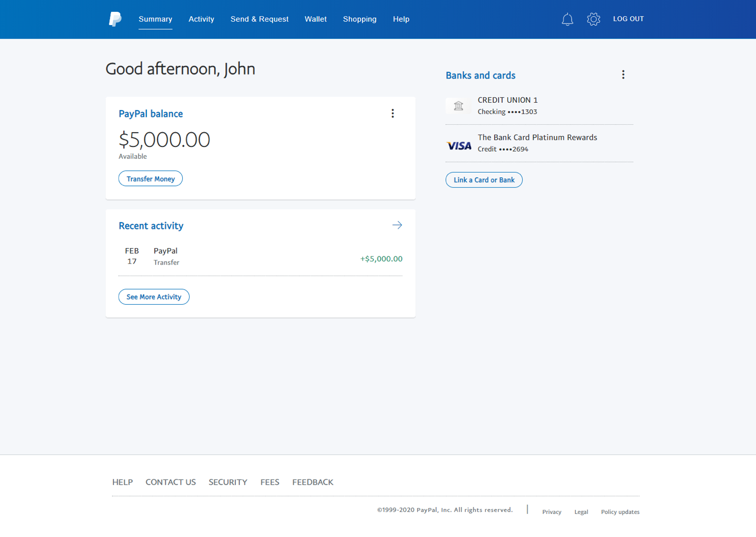Image resolution: width=756 pixels, height=537 pixels.
Task: Open PayPal balance three-dot menu
Action: [x=392, y=114]
